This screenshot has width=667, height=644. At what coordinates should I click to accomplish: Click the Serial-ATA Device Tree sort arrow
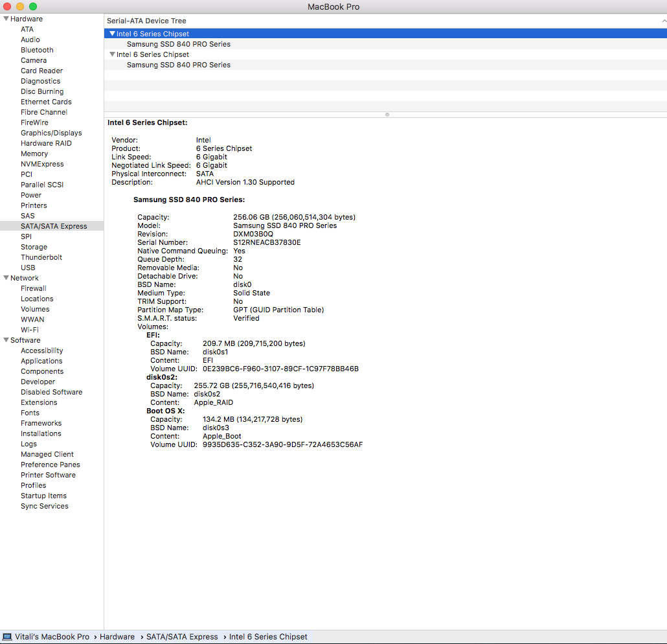point(664,21)
